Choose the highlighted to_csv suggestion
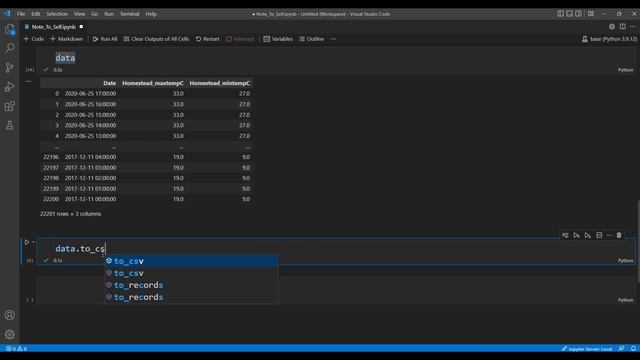 click(191, 261)
